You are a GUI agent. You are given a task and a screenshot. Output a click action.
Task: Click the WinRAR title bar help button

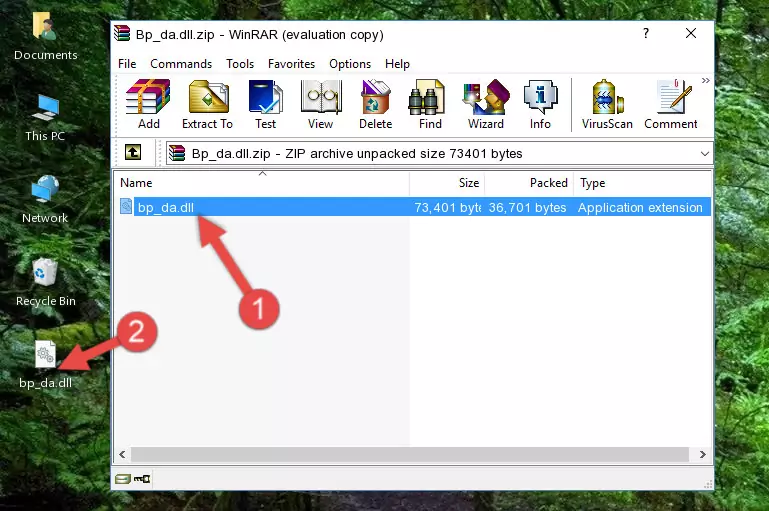[646, 33]
